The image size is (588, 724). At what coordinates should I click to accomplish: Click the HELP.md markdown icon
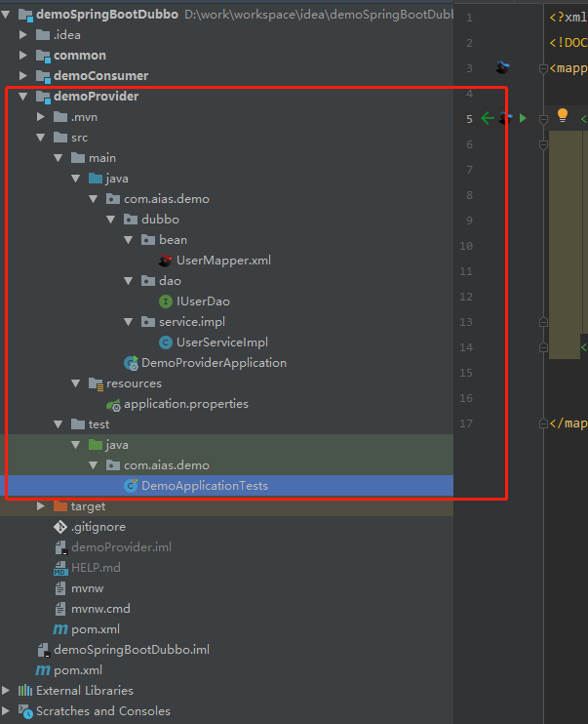point(60,568)
